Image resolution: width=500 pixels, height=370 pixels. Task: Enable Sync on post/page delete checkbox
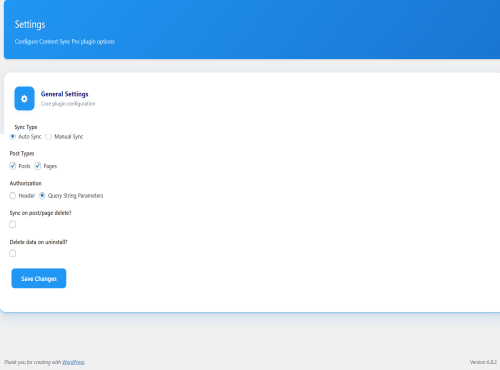pyautogui.click(x=13, y=224)
